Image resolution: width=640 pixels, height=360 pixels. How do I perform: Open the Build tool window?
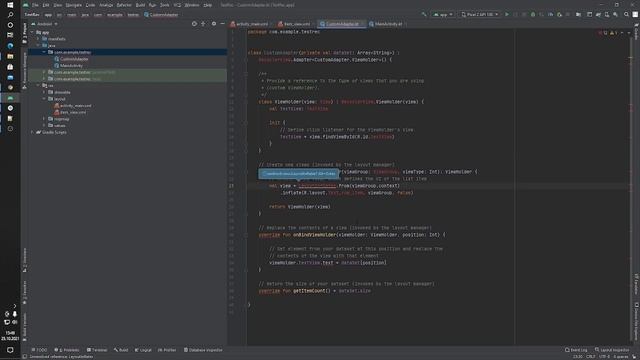tap(121, 350)
